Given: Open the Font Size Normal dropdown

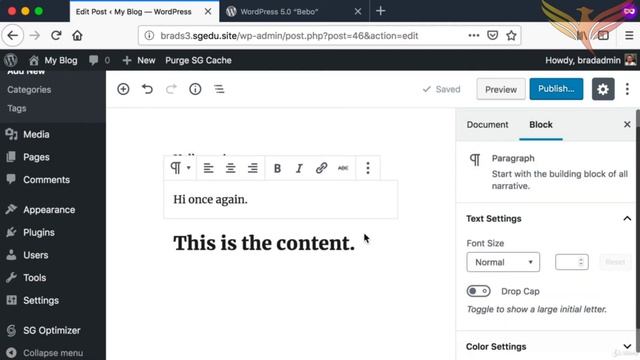Looking at the screenshot, I should coord(503,262).
